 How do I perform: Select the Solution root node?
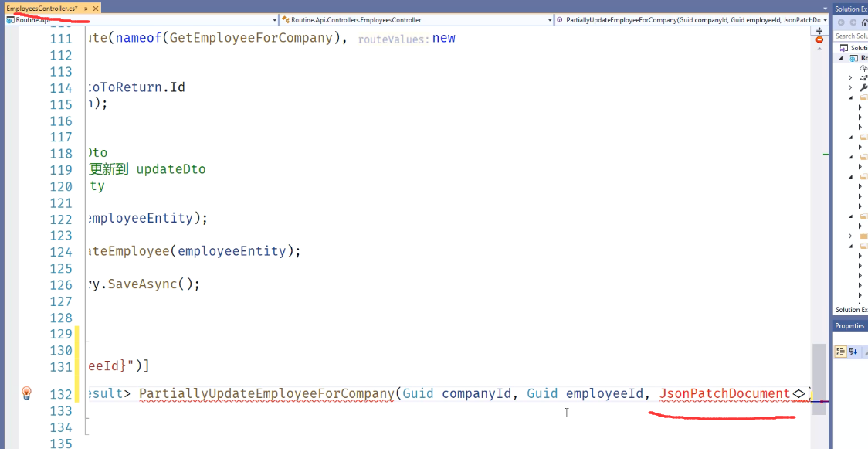tap(855, 48)
